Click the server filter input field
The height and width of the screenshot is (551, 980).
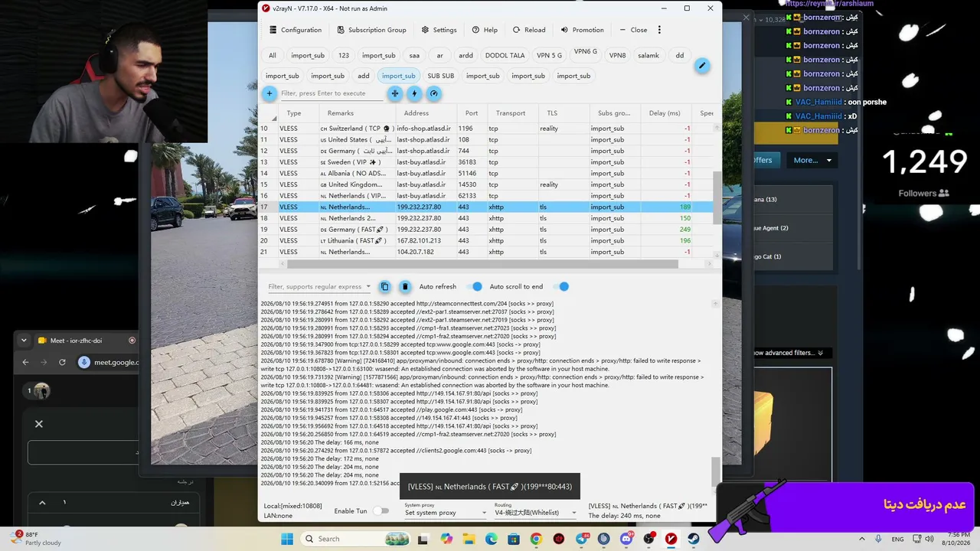click(x=332, y=93)
